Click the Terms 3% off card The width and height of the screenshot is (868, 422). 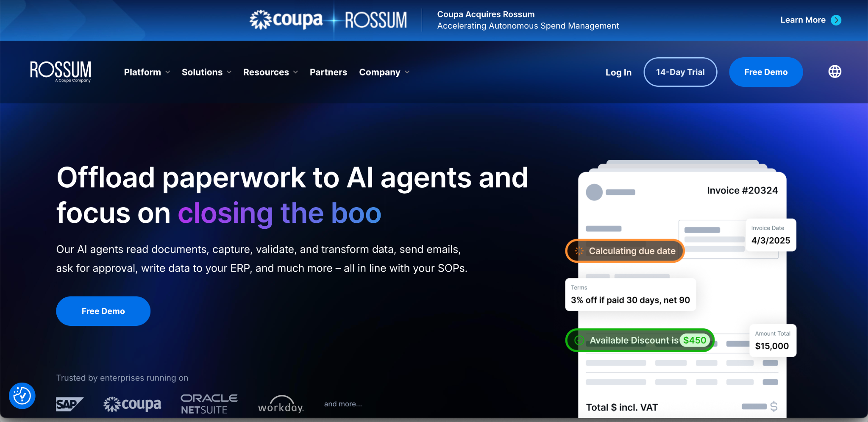point(631,294)
